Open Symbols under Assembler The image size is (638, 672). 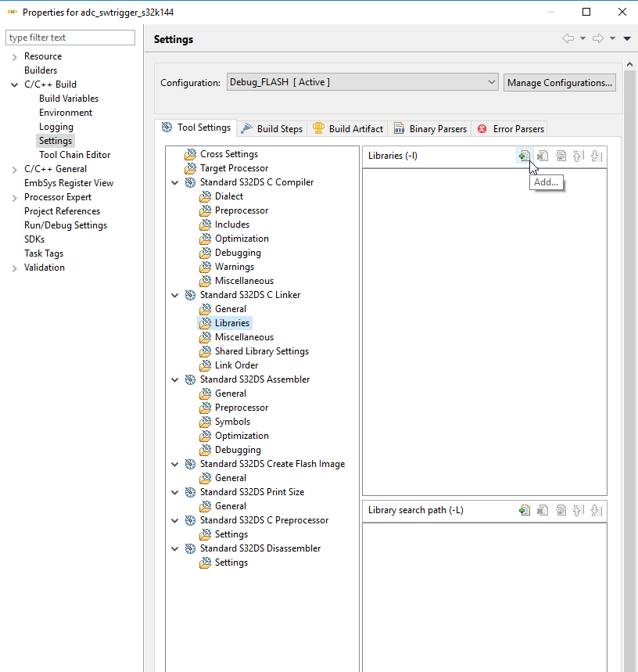[x=232, y=422]
